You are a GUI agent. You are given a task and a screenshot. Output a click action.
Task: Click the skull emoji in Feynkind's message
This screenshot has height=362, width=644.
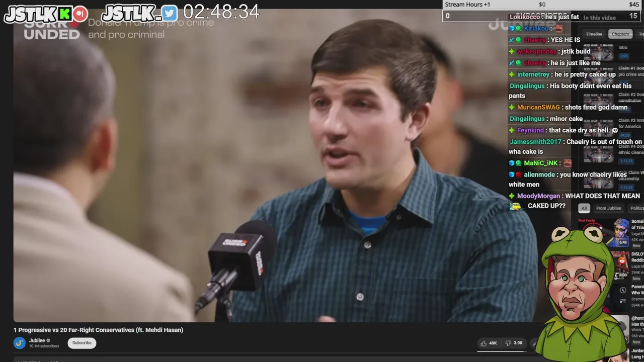[x=614, y=131]
